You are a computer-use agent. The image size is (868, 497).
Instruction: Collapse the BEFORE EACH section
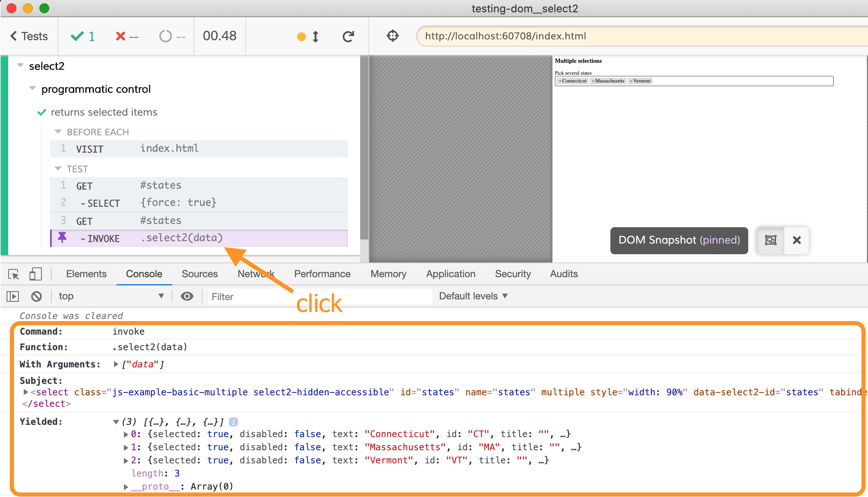tap(58, 132)
